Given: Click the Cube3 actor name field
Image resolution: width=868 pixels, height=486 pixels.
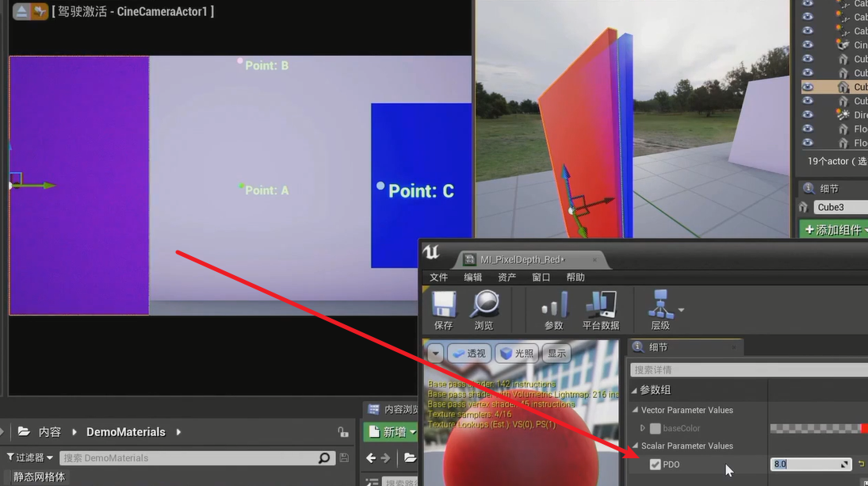Looking at the screenshot, I should coord(840,207).
